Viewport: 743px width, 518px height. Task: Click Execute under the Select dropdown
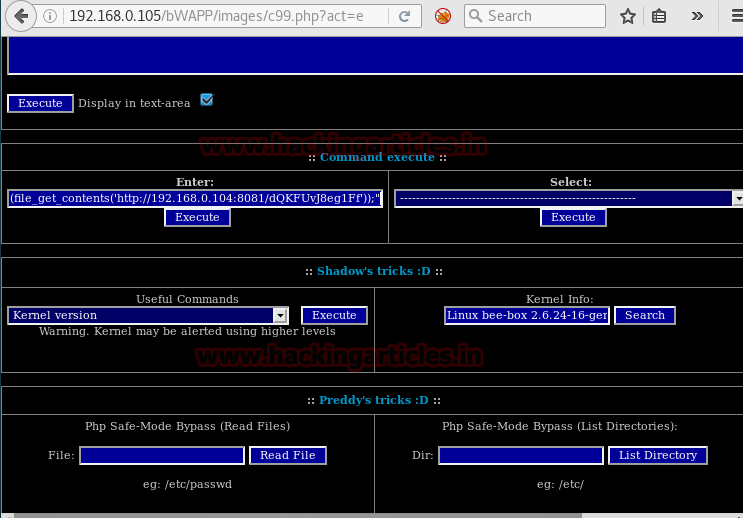[573, 218]
